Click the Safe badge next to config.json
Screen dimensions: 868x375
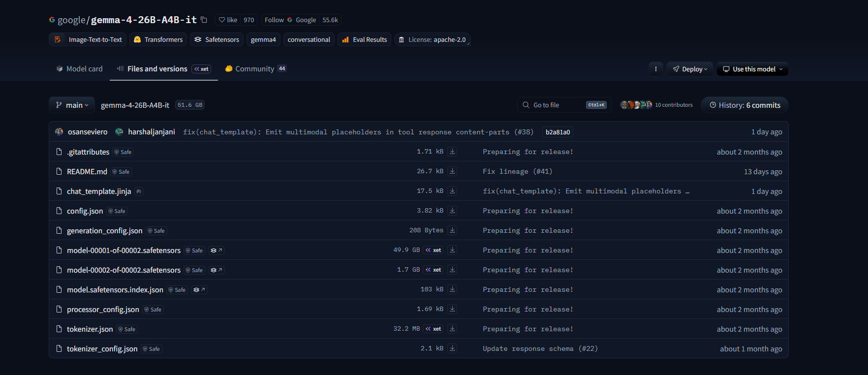117,211
